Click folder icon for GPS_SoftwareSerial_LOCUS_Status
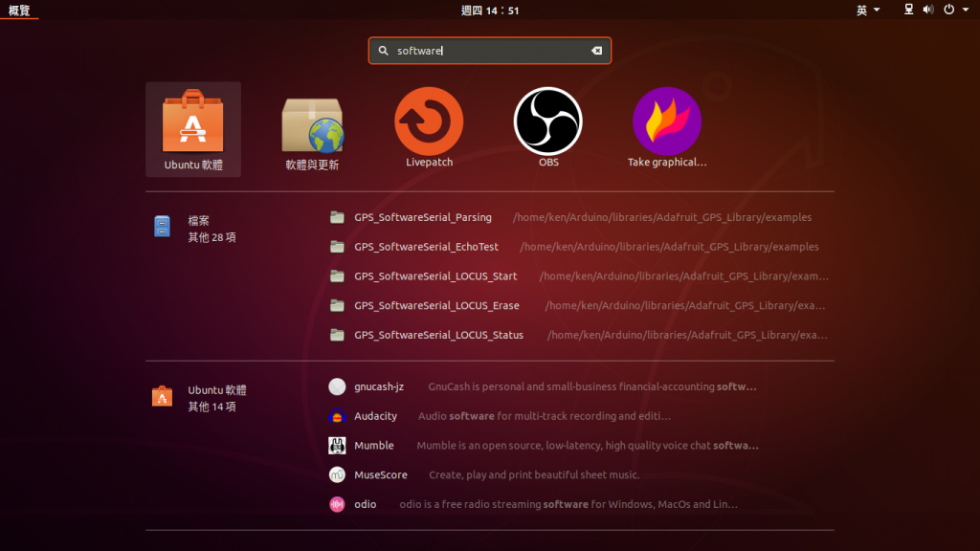 pos(337,335)
